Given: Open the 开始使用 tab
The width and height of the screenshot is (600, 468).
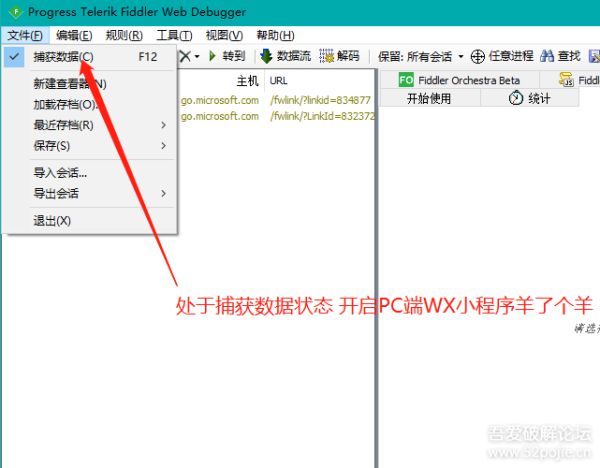Looking at the screenshot, I should [x=429, y=98].
